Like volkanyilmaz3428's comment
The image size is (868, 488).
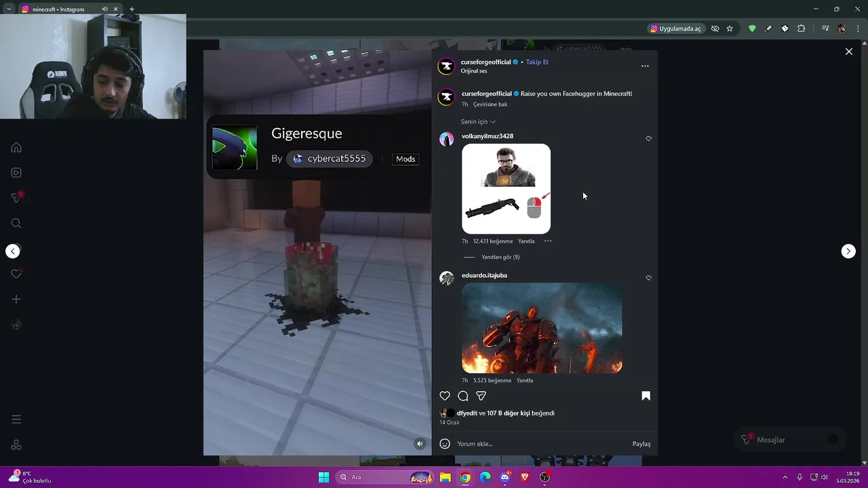(648, 138)
